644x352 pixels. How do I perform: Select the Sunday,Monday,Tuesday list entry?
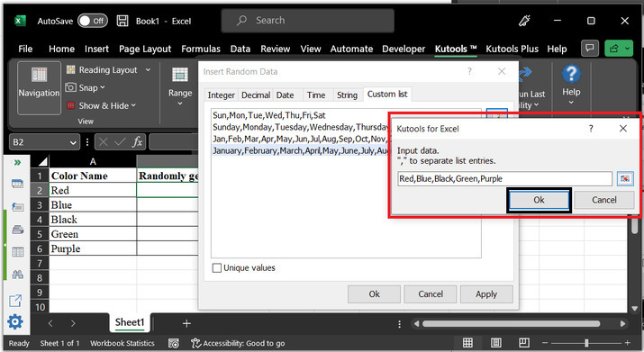tap(300, 127)
